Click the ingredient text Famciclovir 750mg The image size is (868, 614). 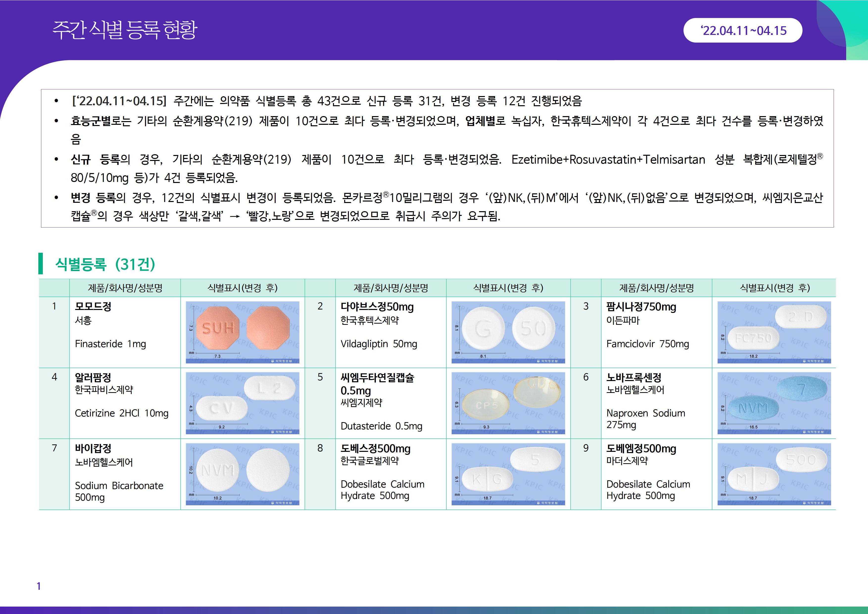[x=648, y=344]
